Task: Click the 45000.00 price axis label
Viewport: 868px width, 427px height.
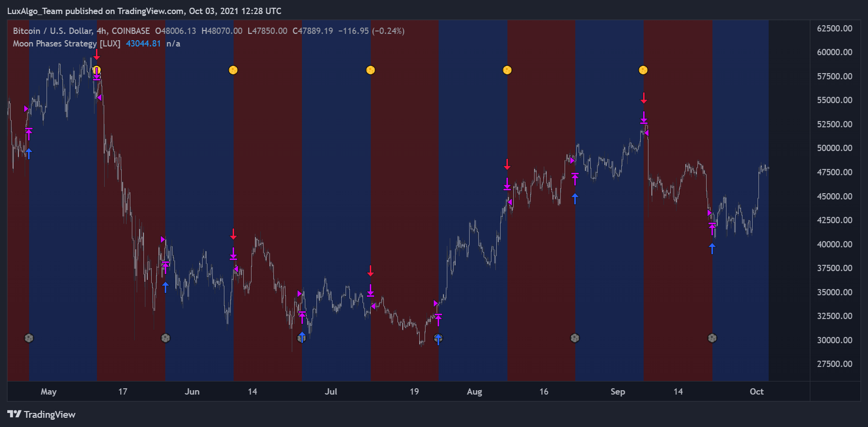Action: point(835,197)
